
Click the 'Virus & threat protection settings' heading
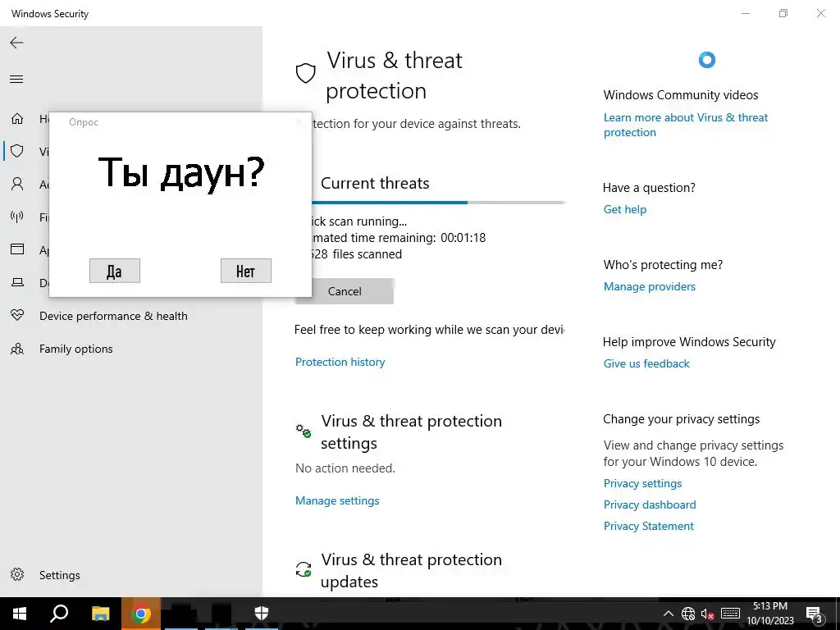[x=411, y=431]
